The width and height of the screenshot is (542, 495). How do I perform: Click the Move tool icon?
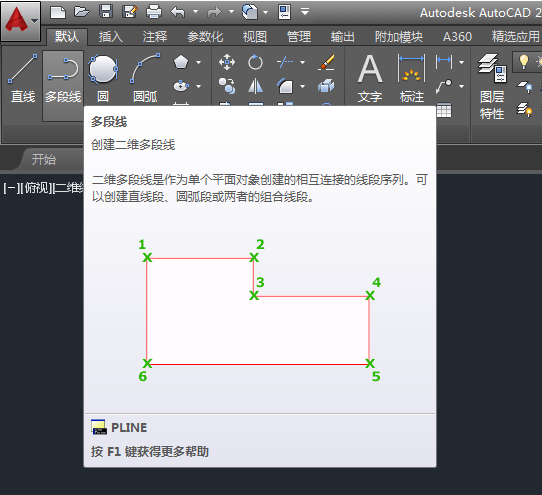click(227, 62)
